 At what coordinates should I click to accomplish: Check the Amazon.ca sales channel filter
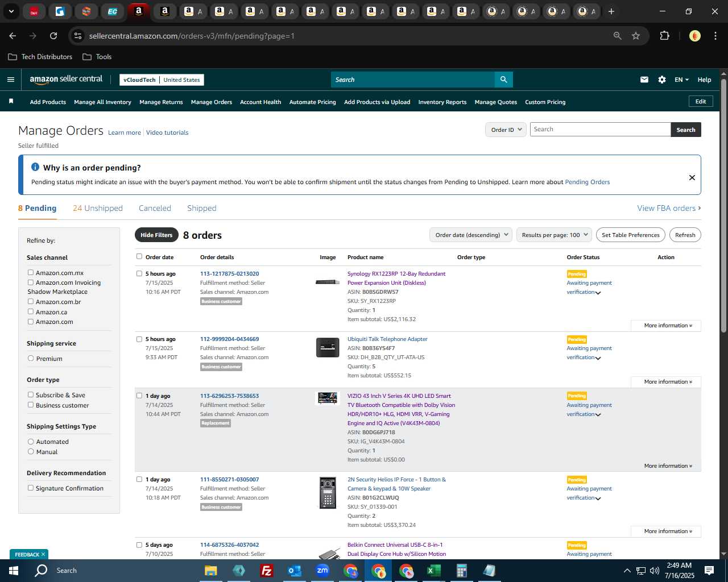click(x=31, y=311)
